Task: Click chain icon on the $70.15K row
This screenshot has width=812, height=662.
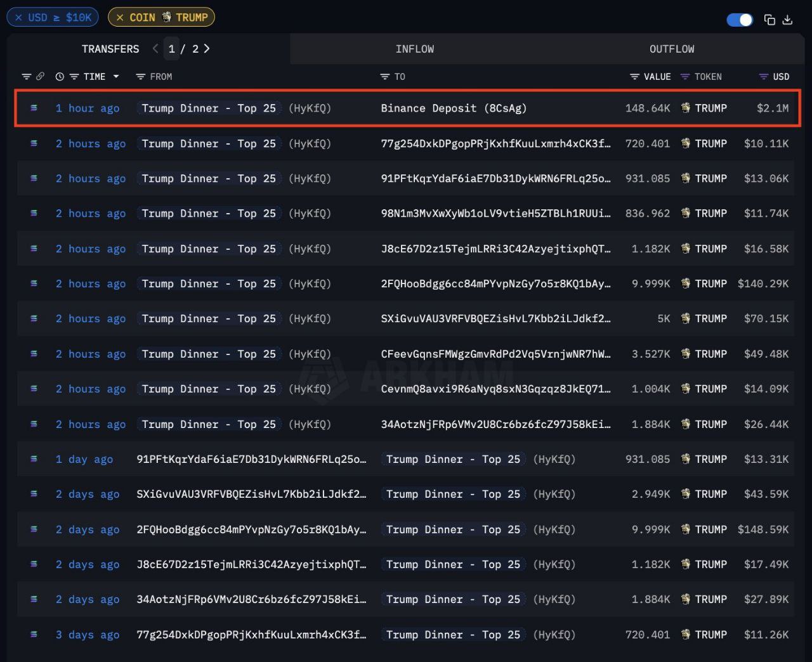Action: coord(34,318)
